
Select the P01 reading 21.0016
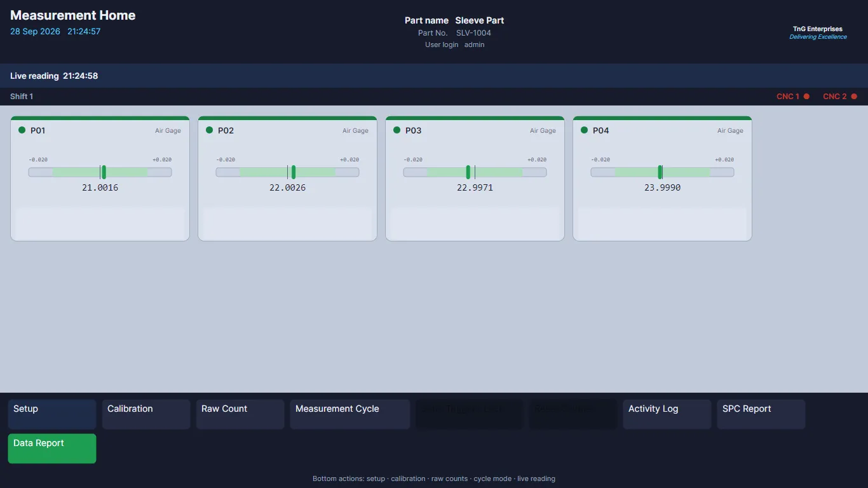100,188
